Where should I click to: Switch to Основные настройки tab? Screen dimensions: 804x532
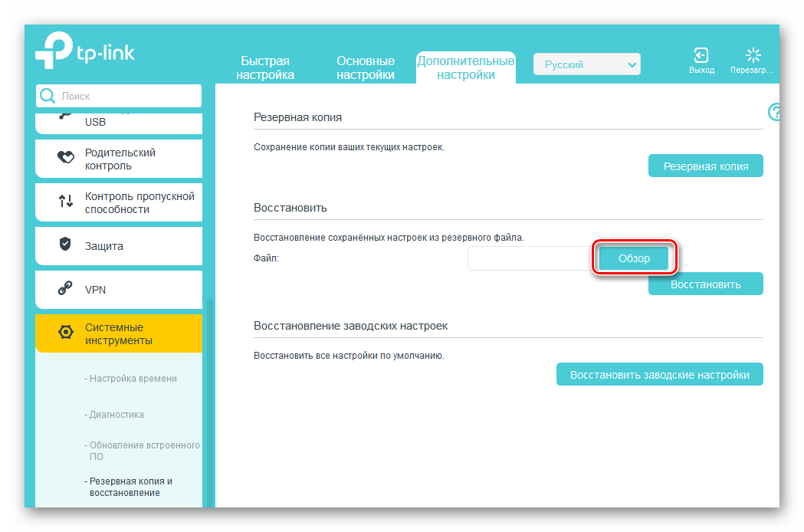pyautogui.click(x=366, y=67)
